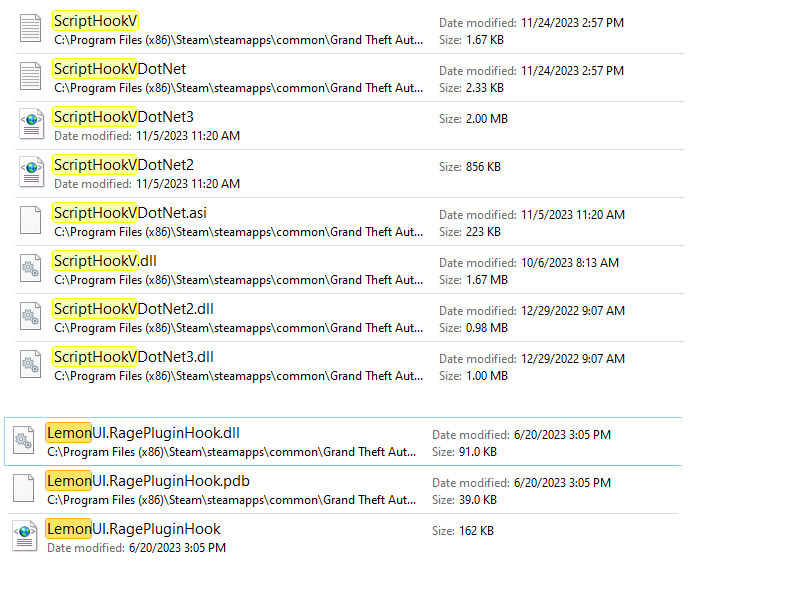
Task: Click the ScriptHookV.dll gear icon
Action: pyautogui.click(x=31, y=268)
